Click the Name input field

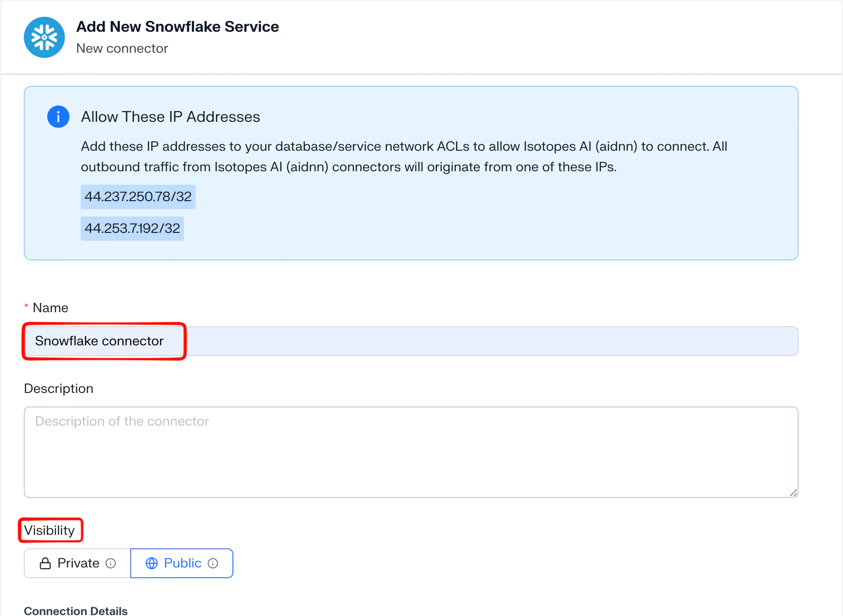point(411,341)
